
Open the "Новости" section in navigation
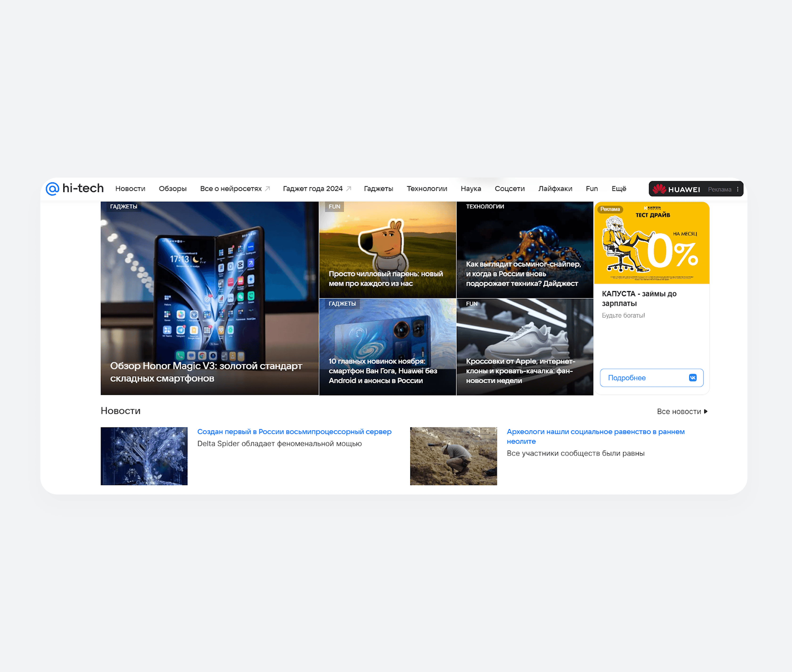[x=130, y=188]
